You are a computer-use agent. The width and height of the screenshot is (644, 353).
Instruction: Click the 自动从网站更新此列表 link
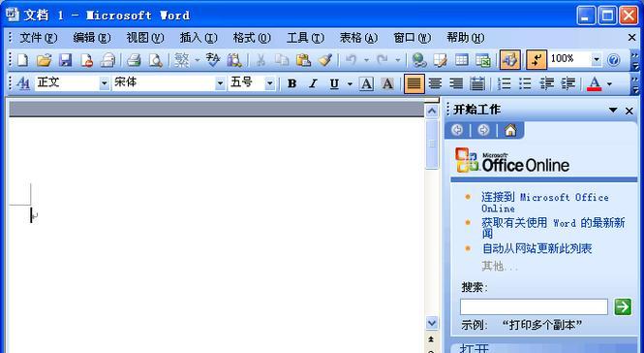point(537,248)
